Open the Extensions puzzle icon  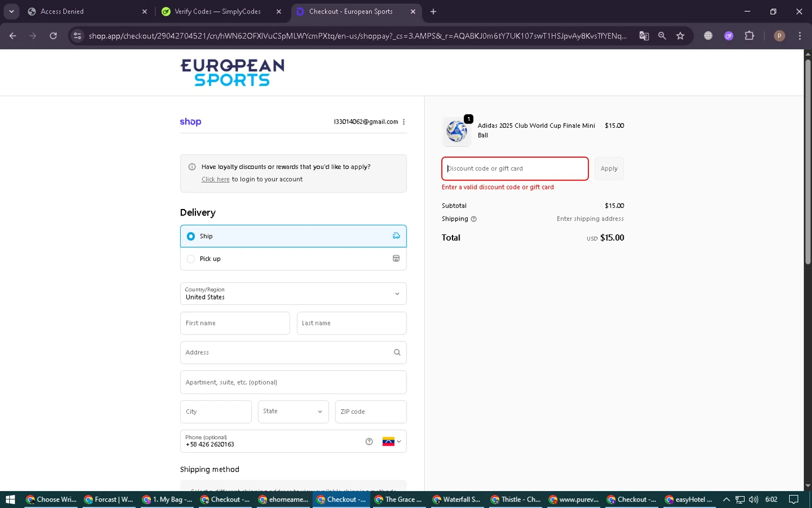click(749, 36)
